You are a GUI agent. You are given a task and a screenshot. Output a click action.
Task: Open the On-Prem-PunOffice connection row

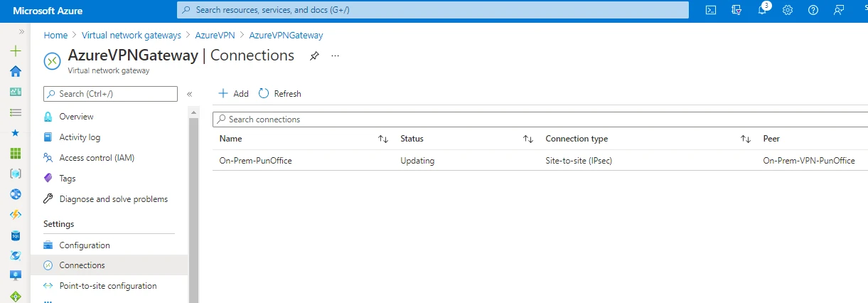pos(540,161)
